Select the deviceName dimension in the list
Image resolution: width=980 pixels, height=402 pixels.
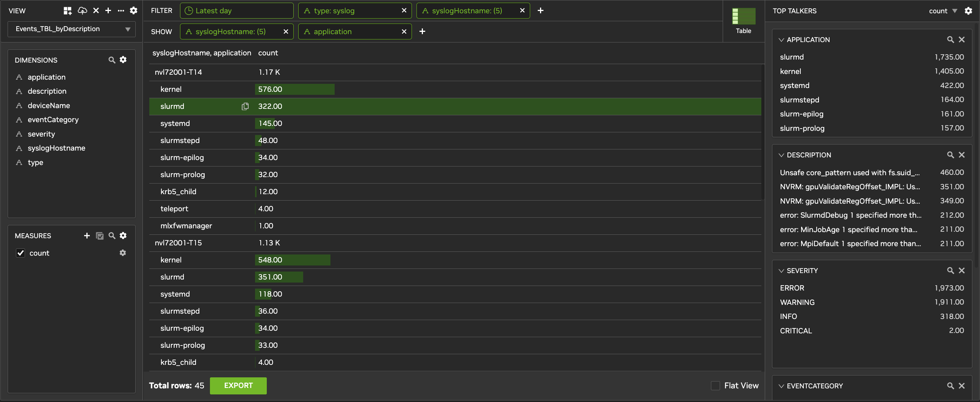[x=49, y=105]
